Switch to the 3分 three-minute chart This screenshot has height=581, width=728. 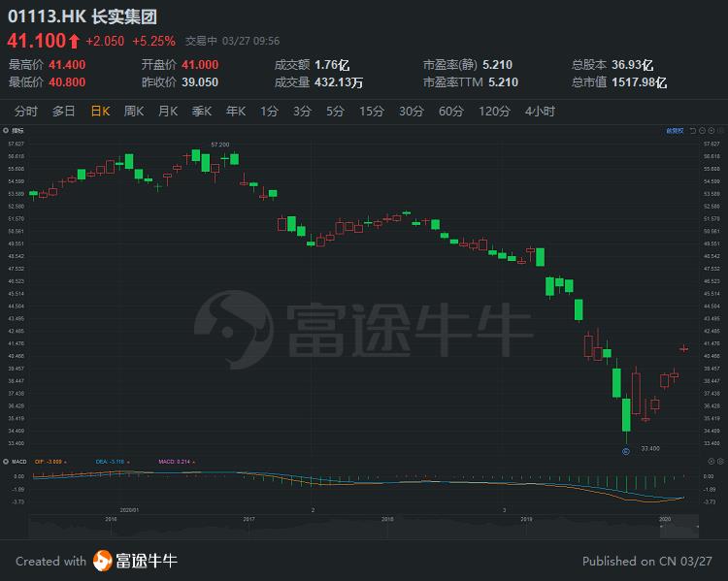click(x=302, y=112)
